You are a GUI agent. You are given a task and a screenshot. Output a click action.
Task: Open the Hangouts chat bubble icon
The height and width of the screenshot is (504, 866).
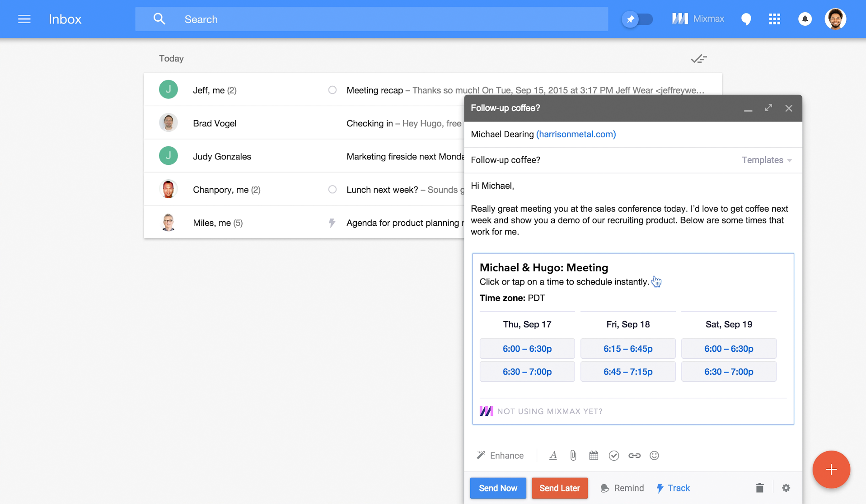point(746,19)
